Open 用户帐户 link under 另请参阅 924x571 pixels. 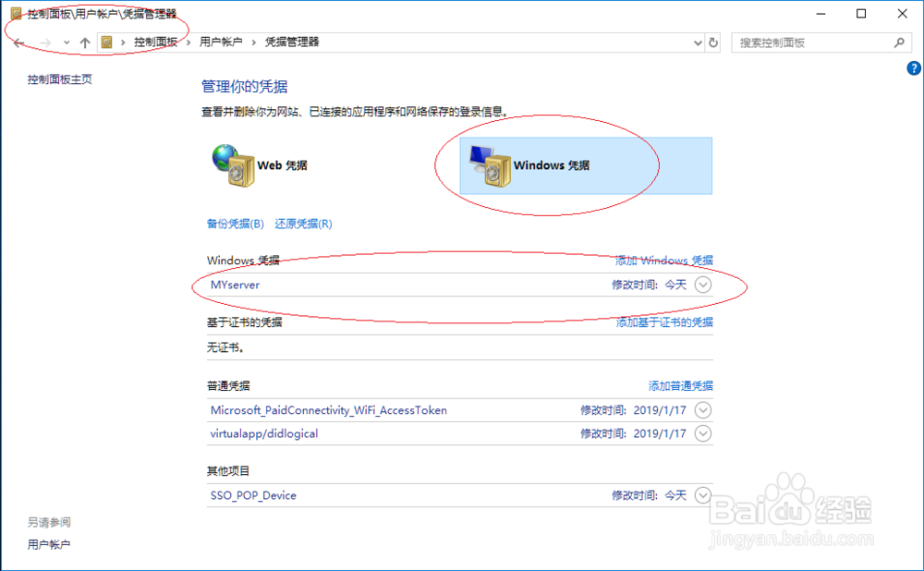click(49, 544)
